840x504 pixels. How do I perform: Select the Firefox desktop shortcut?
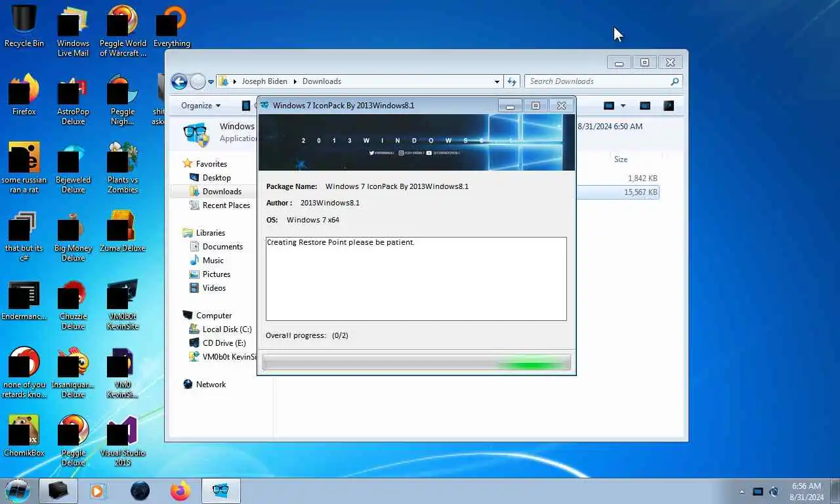(24, 95)
